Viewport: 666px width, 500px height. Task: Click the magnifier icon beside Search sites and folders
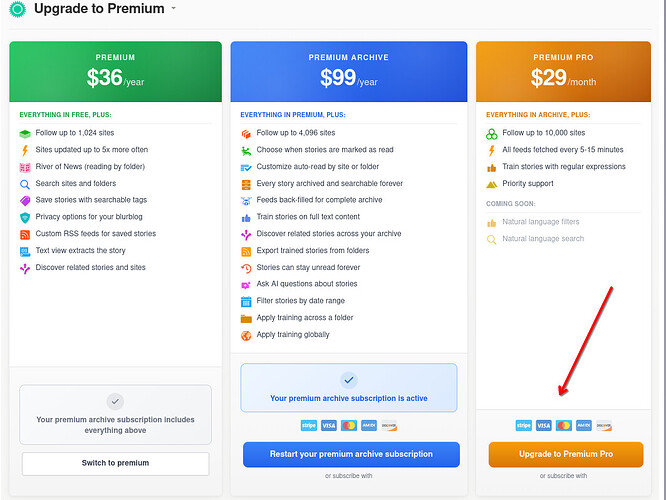[25, 184]
